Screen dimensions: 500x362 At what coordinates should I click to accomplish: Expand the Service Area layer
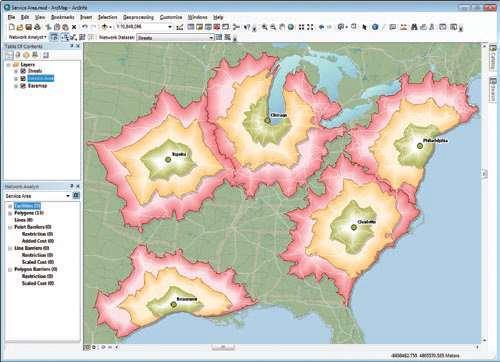pos(16,78)
